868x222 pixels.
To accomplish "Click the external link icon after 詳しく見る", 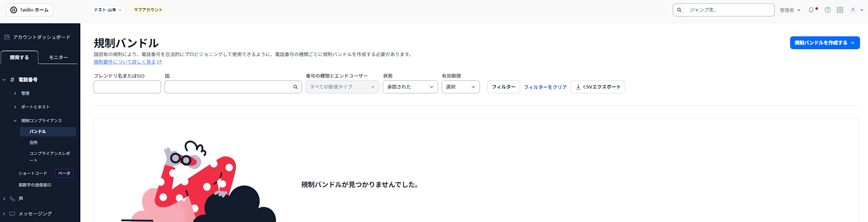I will [159, 62].
